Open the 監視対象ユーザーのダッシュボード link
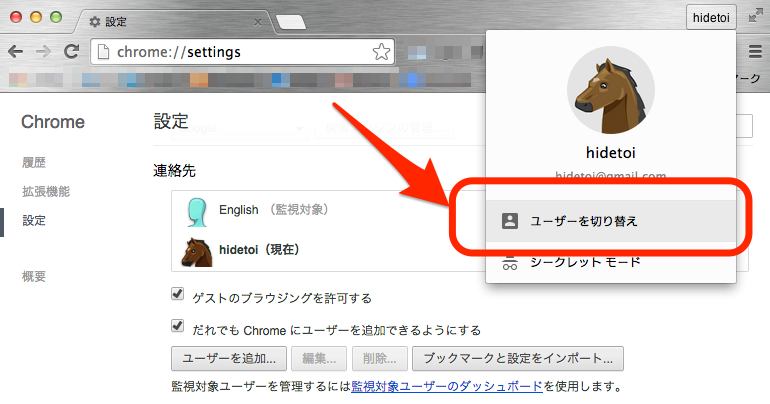This screenshot has width=770, height=404. pos(447,386)
